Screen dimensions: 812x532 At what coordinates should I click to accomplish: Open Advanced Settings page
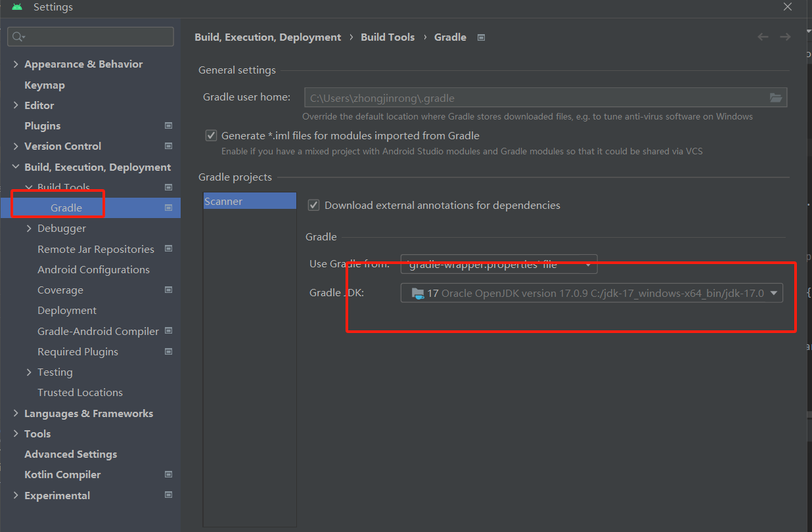70,454
